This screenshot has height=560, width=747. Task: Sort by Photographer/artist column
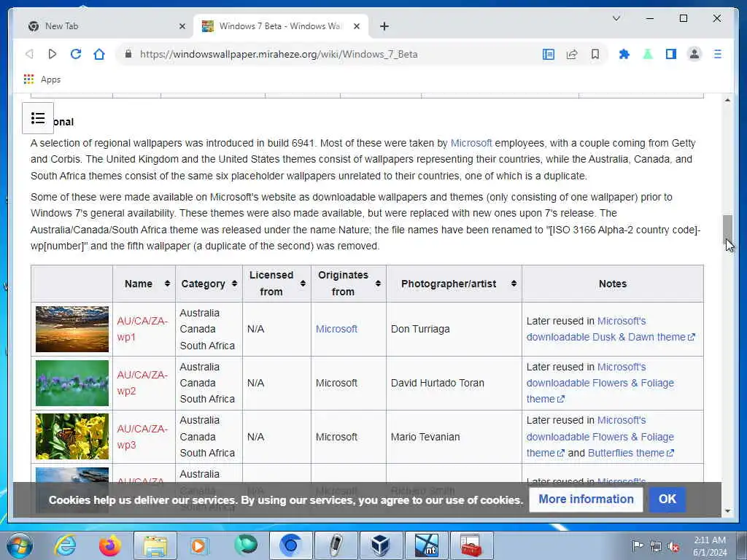coord(454,284)
